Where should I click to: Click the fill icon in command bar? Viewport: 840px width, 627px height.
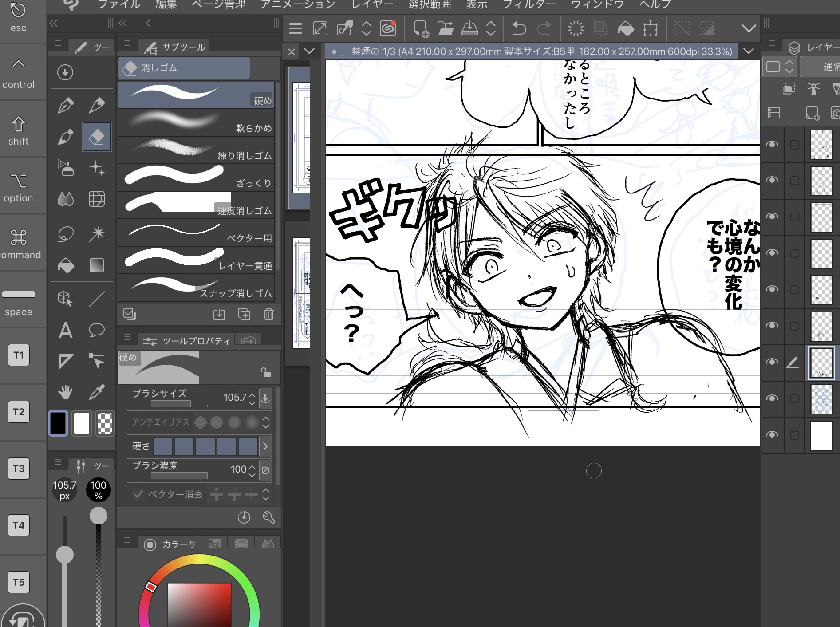(626, 29)
